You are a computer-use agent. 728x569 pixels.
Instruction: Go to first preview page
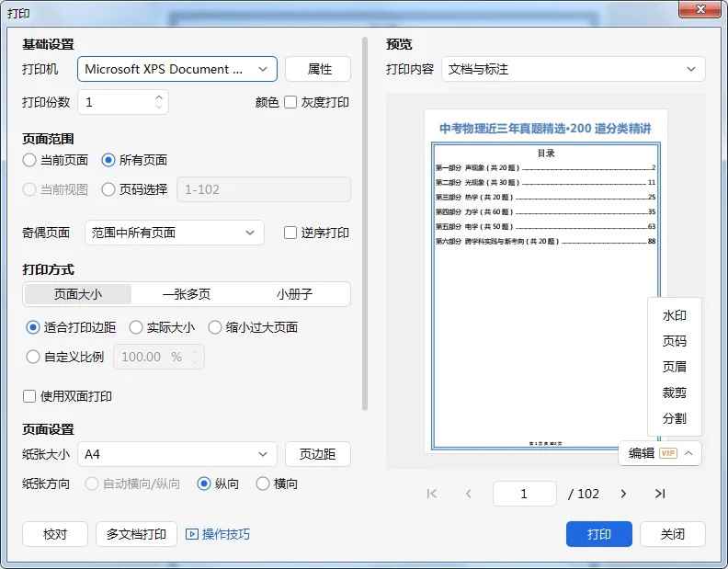432,494
